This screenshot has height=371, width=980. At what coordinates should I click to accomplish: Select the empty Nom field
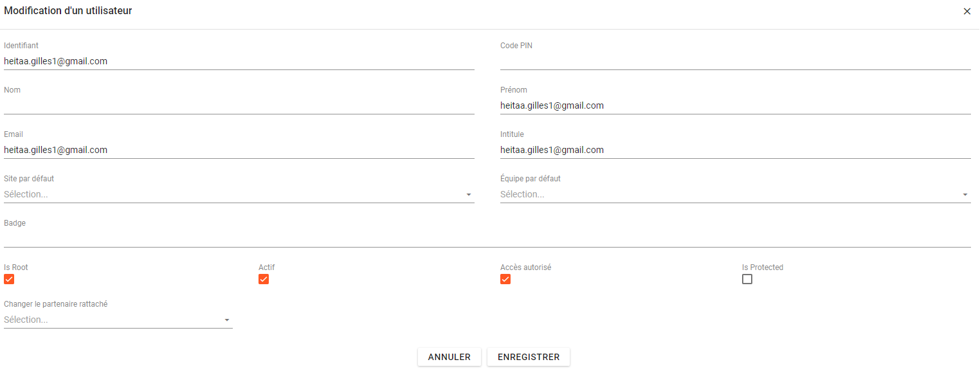239,106
